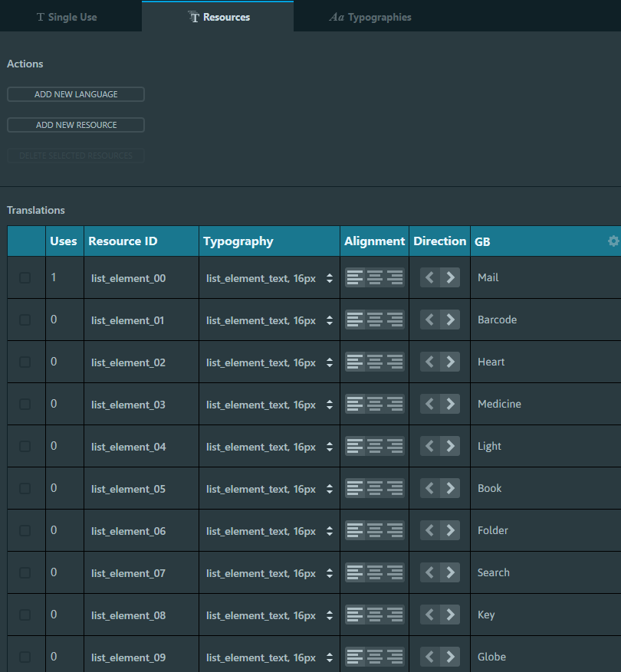This screenshot has width=621, height=672.
Task: Click the left direction arrow for Barcode row
Action: pos(429,320)
